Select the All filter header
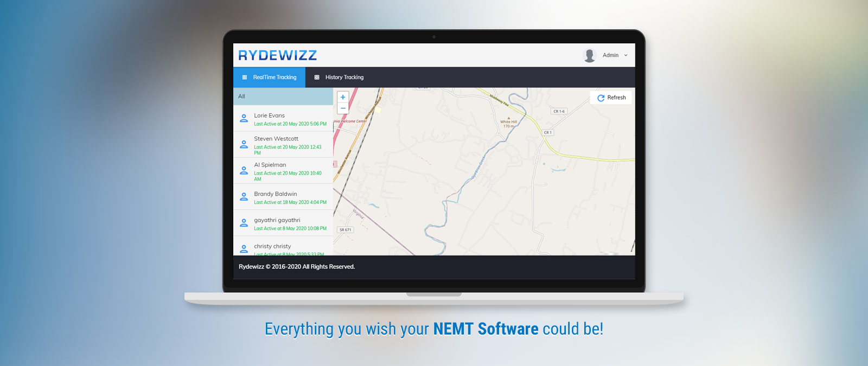The height and width of the screenshot is (366, 868). [283, 97]
